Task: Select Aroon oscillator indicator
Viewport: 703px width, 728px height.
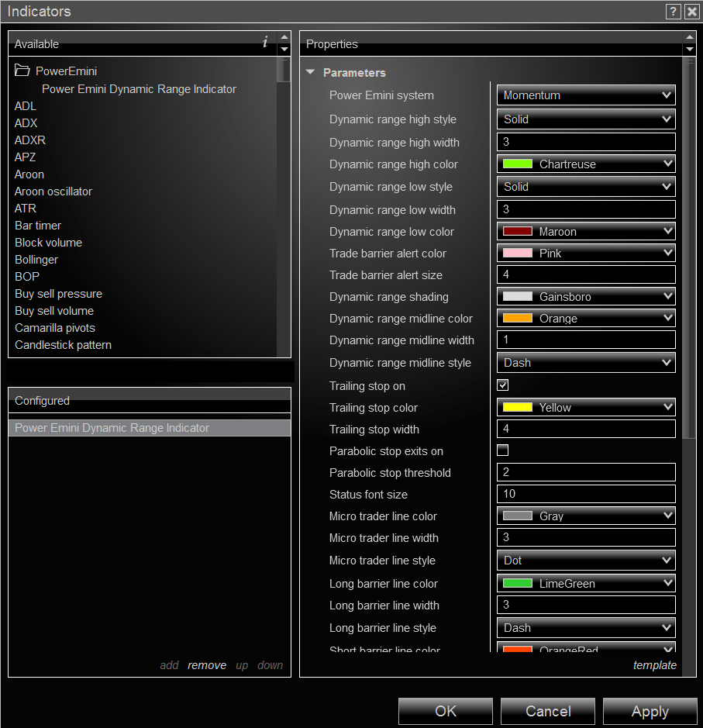Action: pyautogui.click(x=53, y=191)
